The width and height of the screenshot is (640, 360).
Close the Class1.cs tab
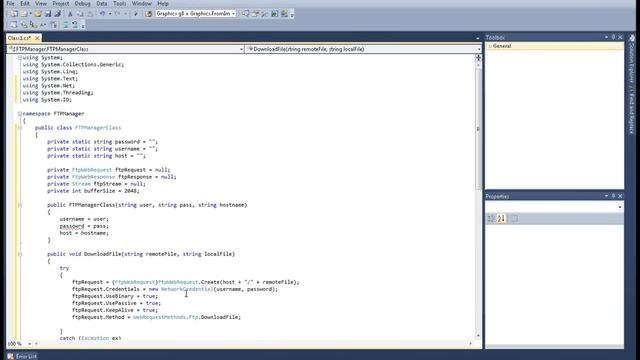pyautogui.click(x=37, y=38)
